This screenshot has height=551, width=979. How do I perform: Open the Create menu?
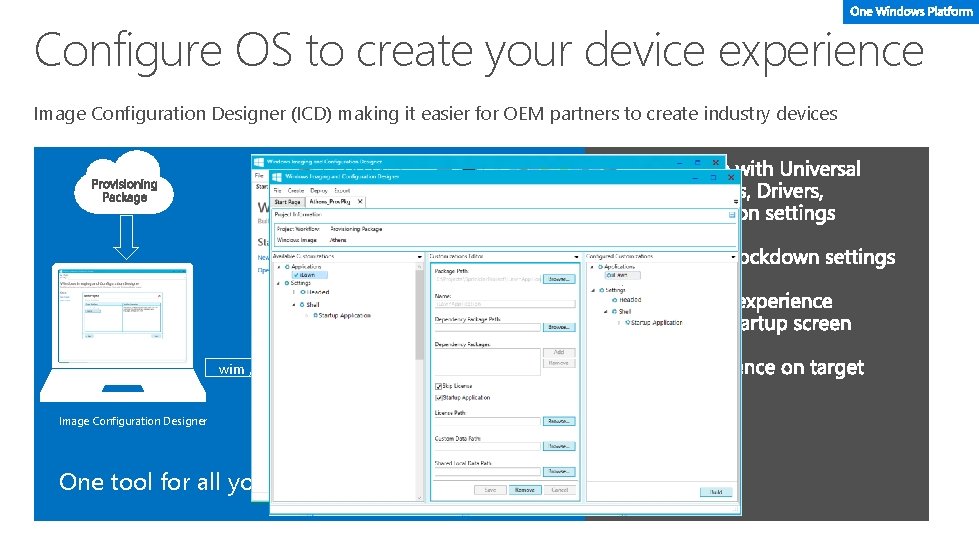(295, 190)
